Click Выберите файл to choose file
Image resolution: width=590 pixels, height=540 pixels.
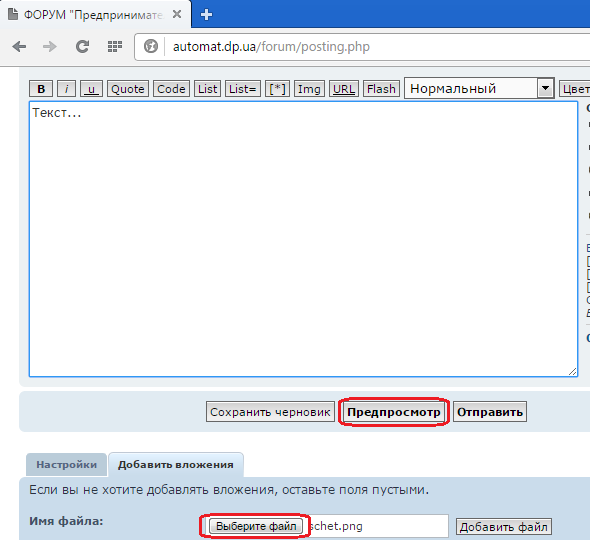256,526
